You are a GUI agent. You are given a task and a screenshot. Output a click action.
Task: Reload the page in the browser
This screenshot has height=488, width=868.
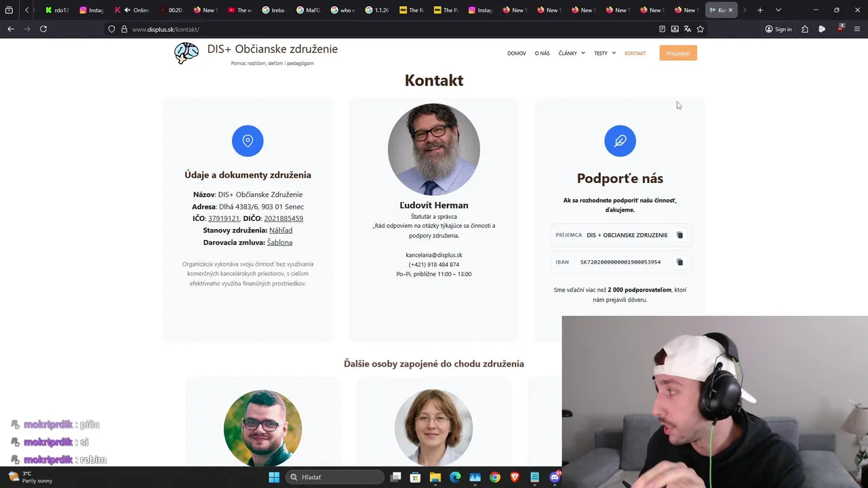(43, 29)
